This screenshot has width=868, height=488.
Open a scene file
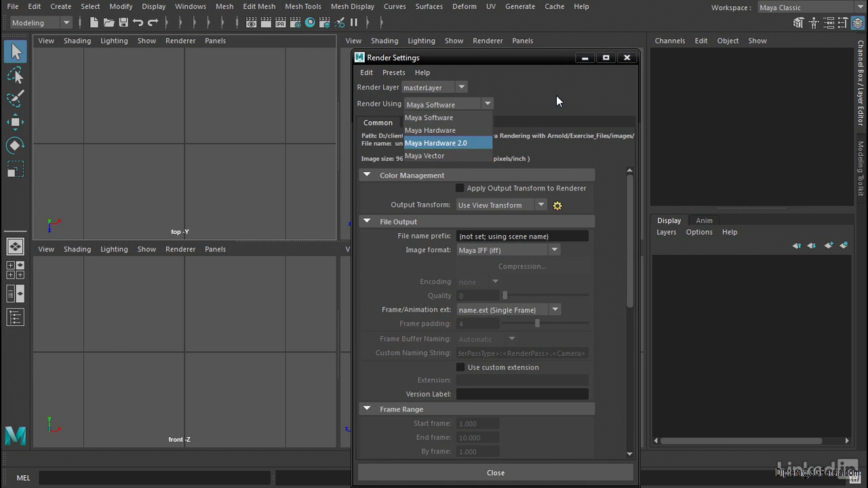(x=108, y=22)
